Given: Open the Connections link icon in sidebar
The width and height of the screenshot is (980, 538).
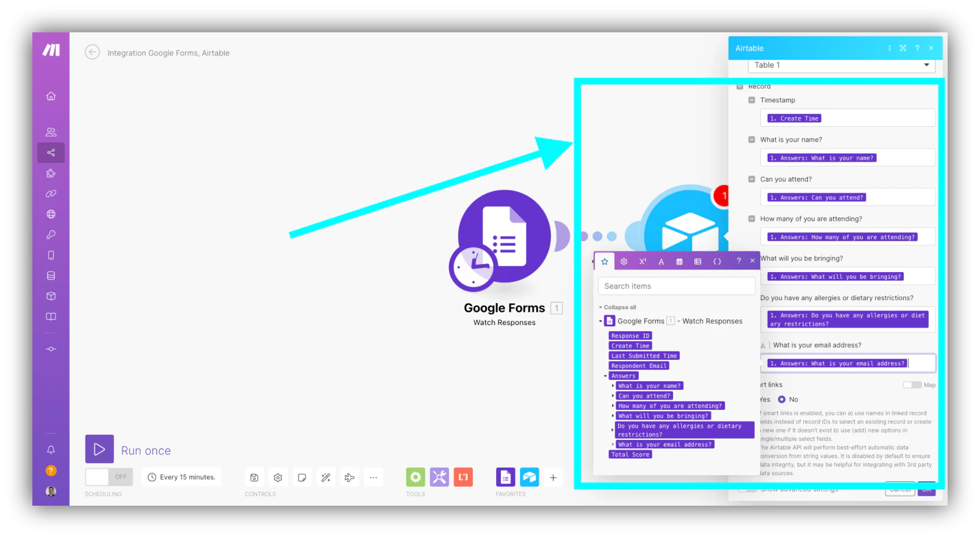Looking at the screenshot, I should point(51,193).
